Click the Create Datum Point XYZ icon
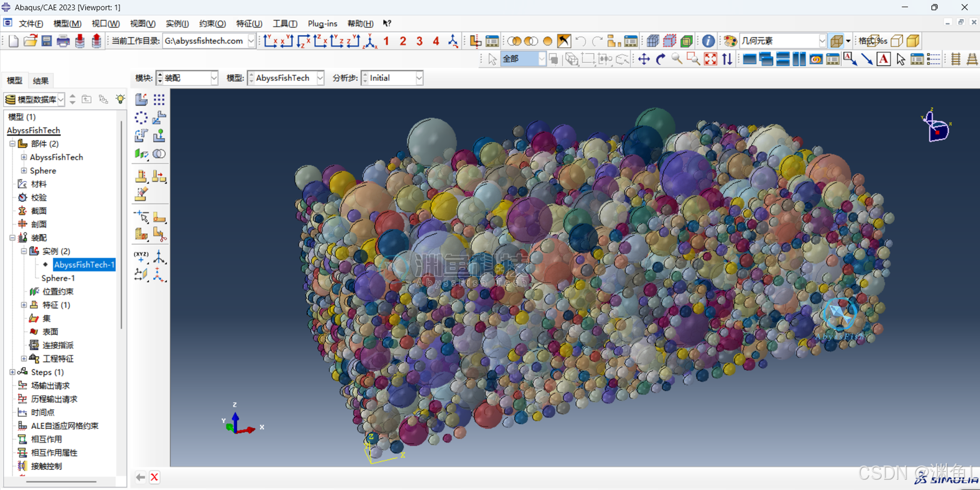 point(141,257)
